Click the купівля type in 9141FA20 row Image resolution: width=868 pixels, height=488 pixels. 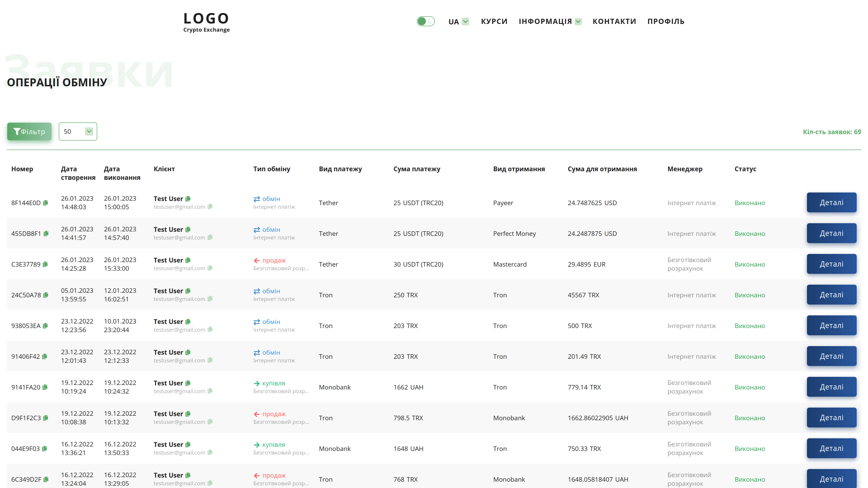click(x=269, y=384)
